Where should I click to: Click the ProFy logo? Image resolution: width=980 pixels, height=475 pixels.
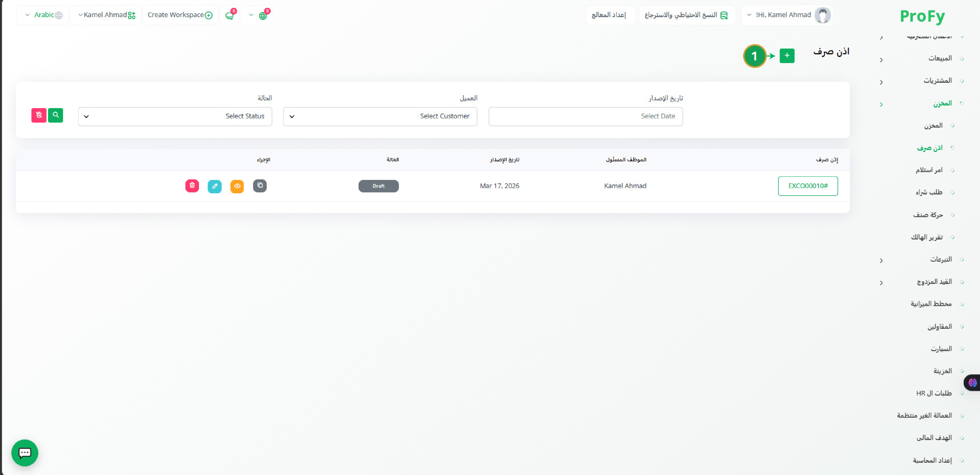point(922,16)
